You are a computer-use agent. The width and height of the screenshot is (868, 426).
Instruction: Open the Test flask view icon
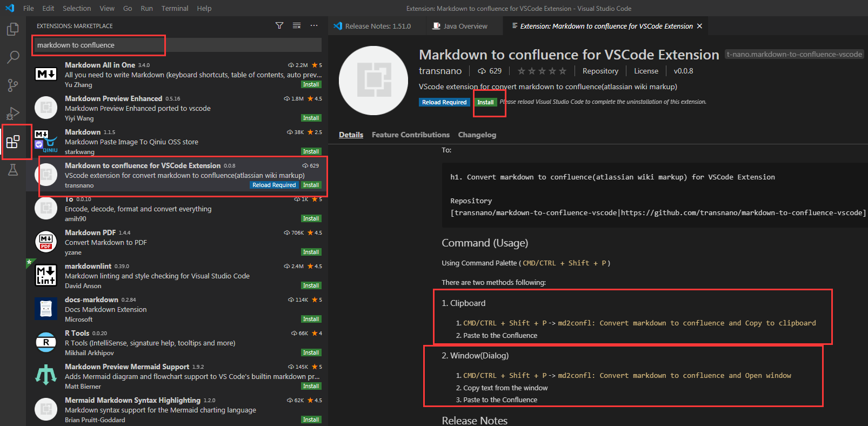click(13, 170)
